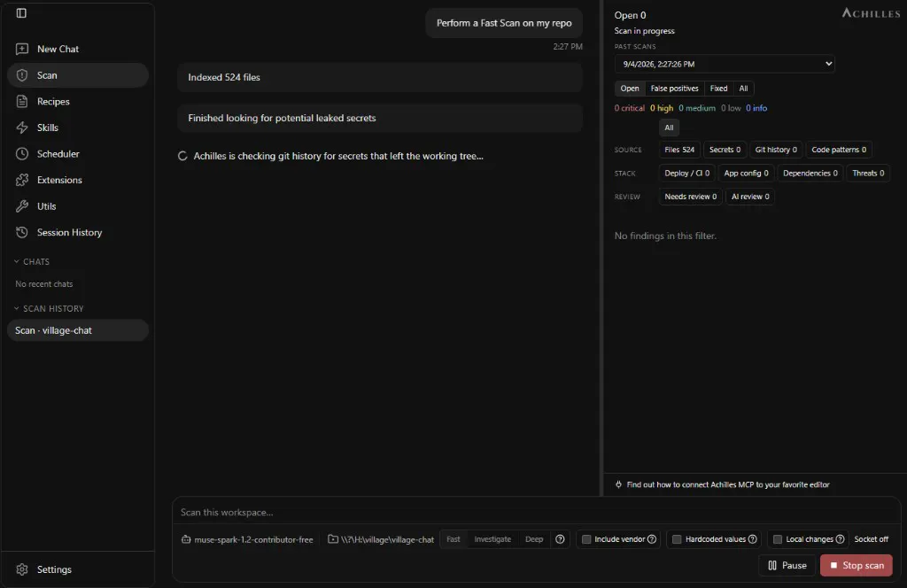Screen dimensions: 907x588
Task: Open the Scan · village-chat history entry
Action: (x=78, y=330)
